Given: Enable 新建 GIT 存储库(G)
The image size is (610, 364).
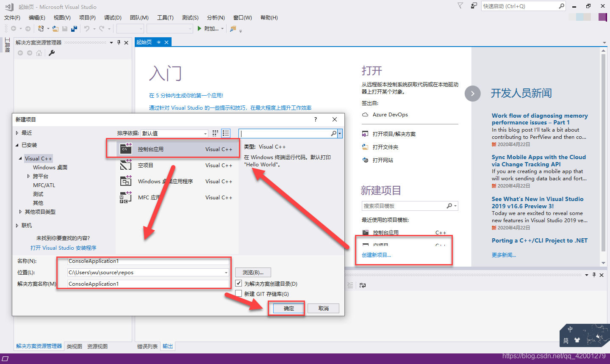Looking at the screenshot, I should (238, 293).
